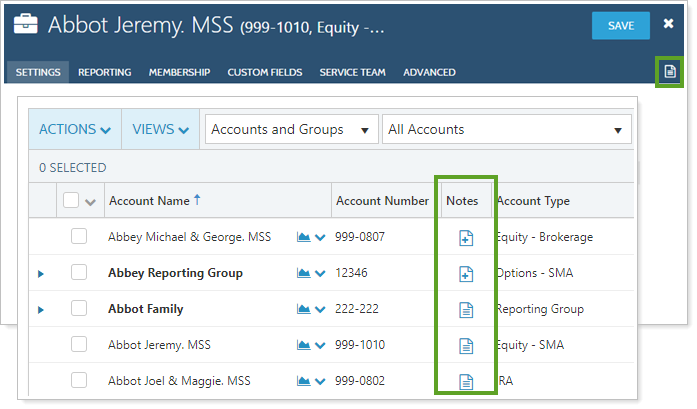Select the Abbot Family row checkbox
This screenshot has height=409, width=697.
pos(79,309)
